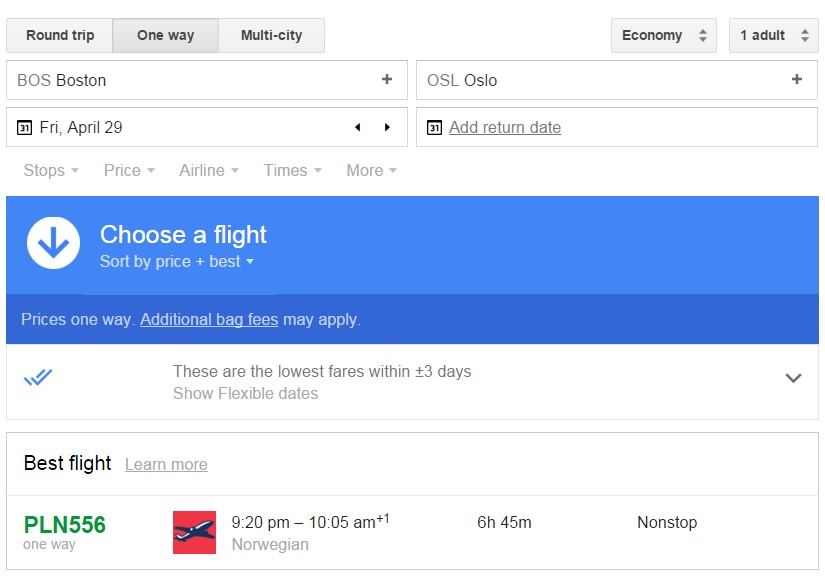Click the calendar icon next to Add return date
Image resolution: width=825 pixels, height=579 pixels.
(x=434, y=127)
